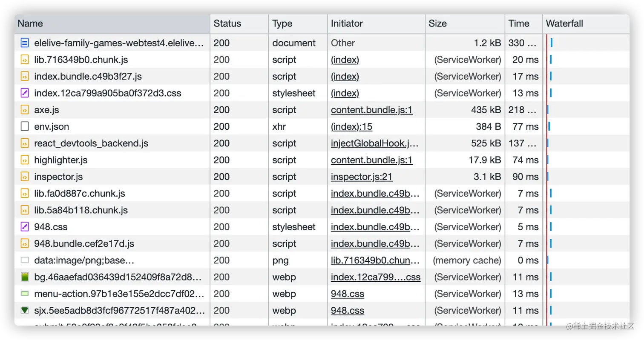This screenshot has width=644, height=340.
Task: Open content.bundle.js:1 initiator link for axe.js
Action: click(372, 110)
